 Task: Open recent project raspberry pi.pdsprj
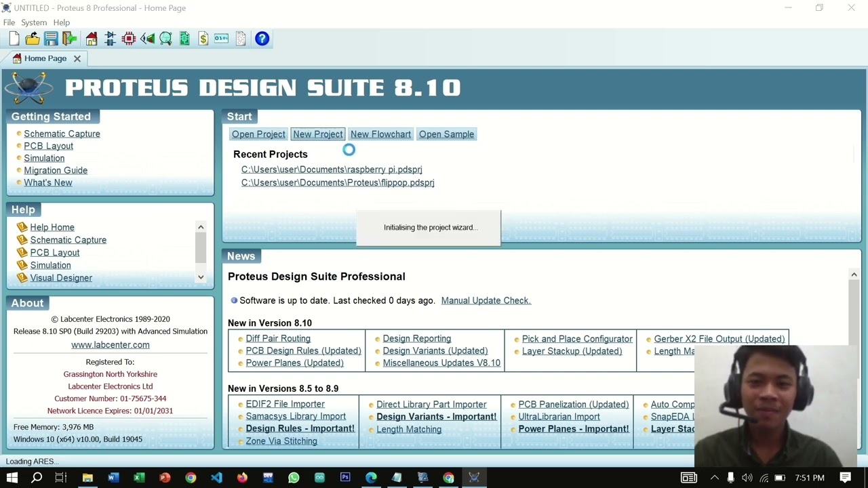(x=332, y=169)
